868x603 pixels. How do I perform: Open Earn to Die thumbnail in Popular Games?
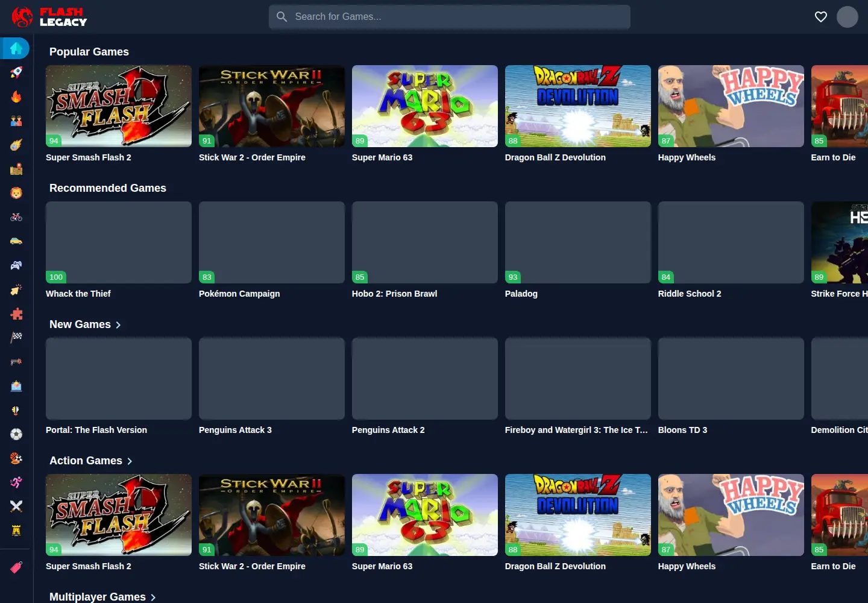840,106
